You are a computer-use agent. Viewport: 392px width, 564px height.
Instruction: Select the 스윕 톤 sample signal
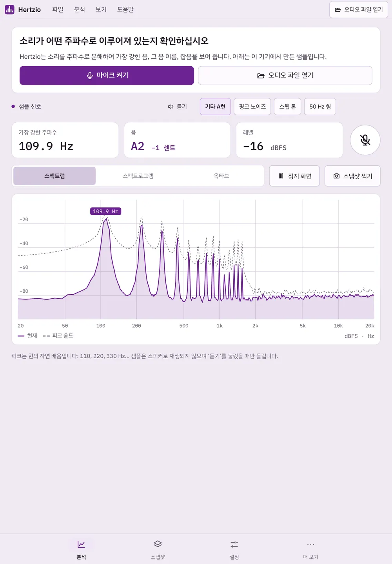click(287, 107)
